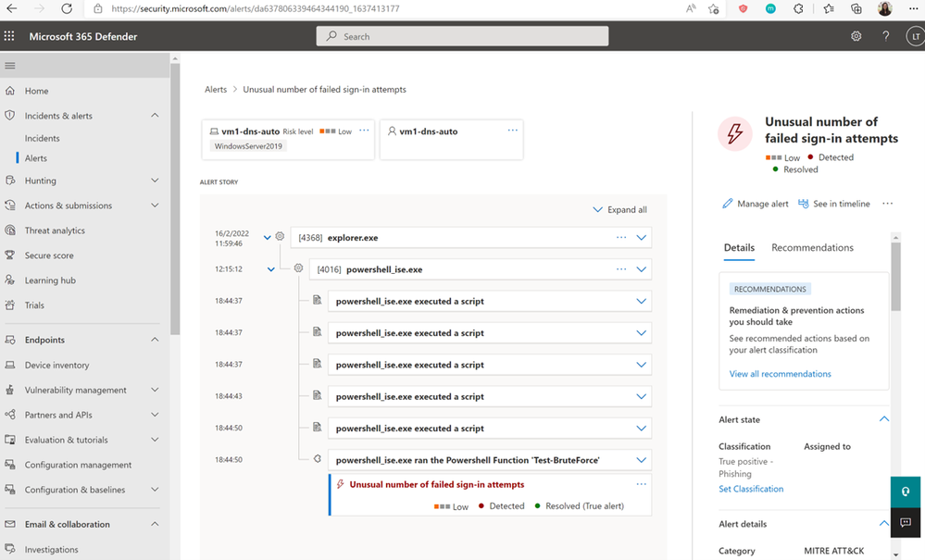Click Expand all in alert story
The width and height of the screenshot is (925, 560).
[619, 209]
